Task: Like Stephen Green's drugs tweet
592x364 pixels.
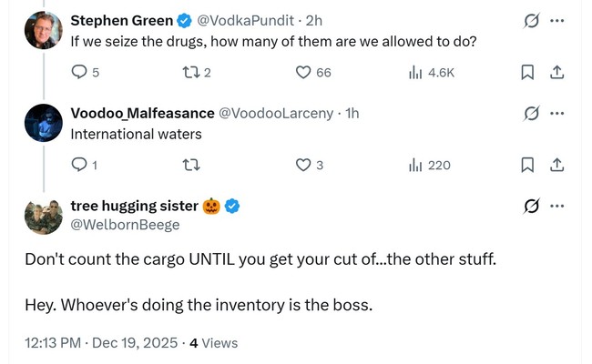Action: pyautogui.click(x=304, y=73)
